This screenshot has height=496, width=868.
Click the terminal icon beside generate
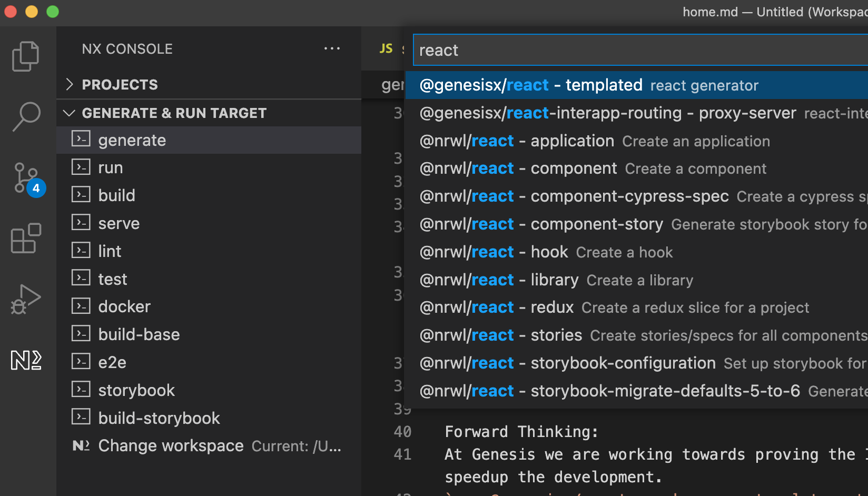(x=81, y=139)
